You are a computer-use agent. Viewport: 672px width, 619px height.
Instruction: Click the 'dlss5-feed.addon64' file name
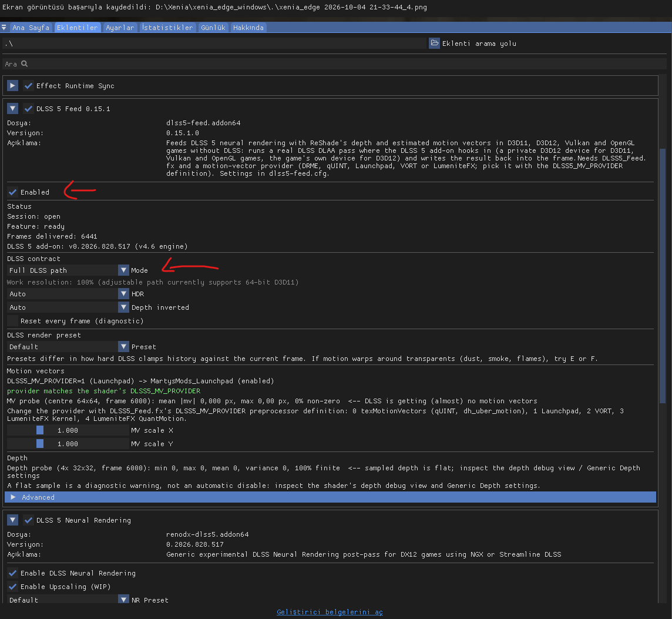203,123
